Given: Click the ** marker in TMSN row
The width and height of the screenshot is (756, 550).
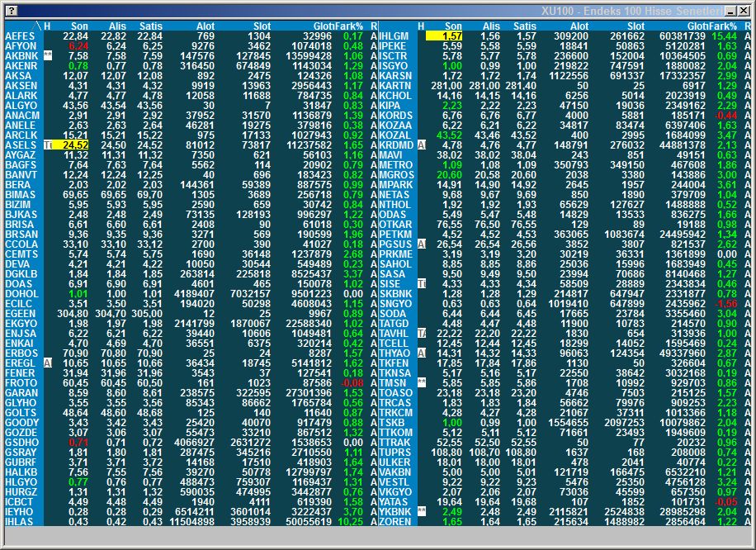Looking at the screenshot, I should [422, 382].
